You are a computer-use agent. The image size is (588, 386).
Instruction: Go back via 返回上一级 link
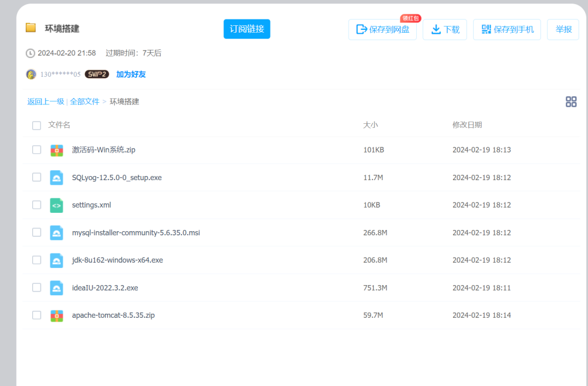tap(46, 102)
